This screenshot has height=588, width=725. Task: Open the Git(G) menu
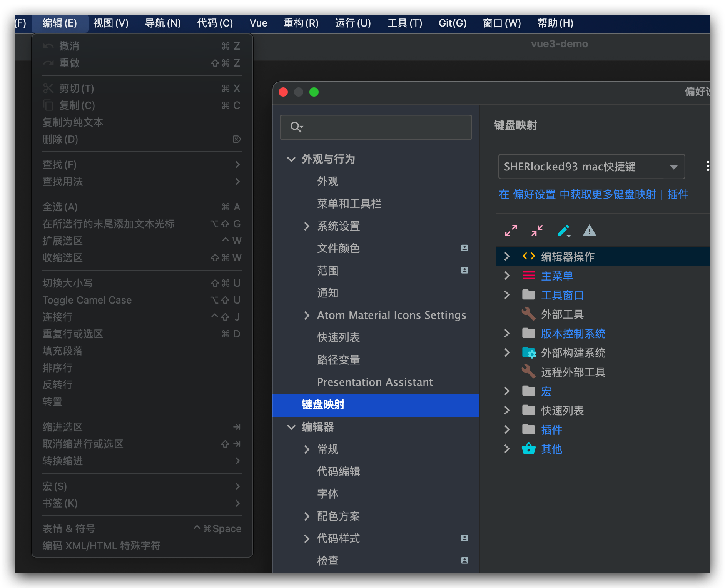[x=453, y=23]
